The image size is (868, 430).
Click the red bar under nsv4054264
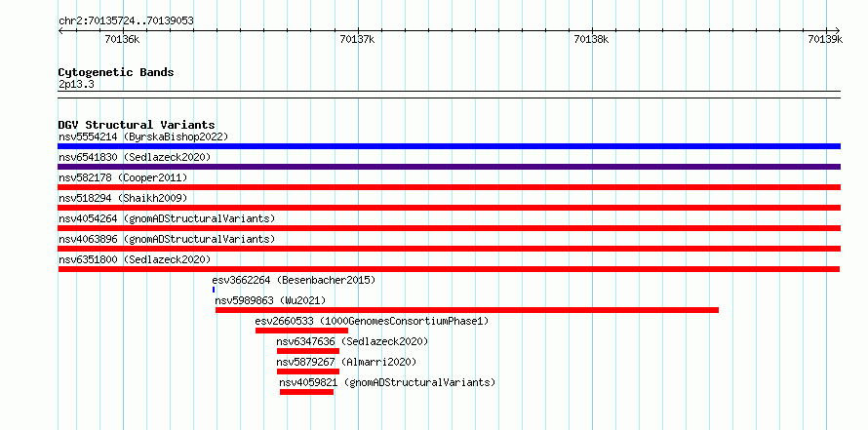coord(449,228)
